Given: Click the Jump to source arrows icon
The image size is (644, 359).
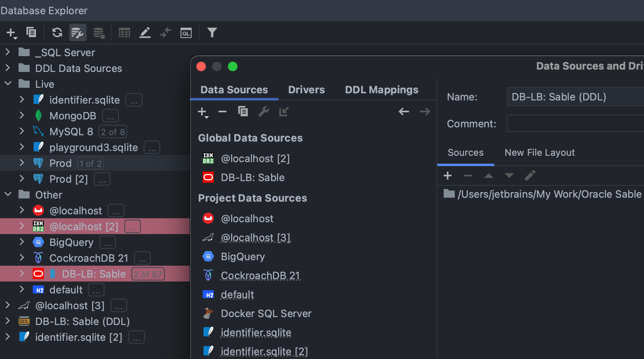Looking at the screenshot, I should click(166, 32).
